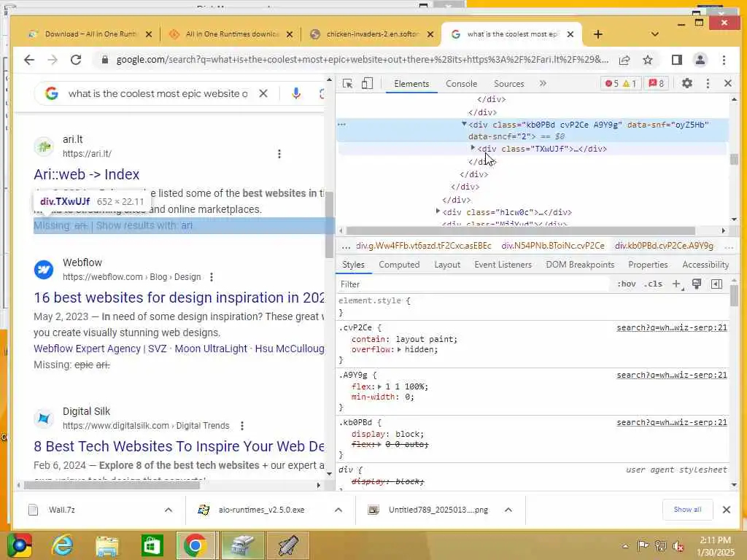Toggle the computed styles sidebar icon

coord(716,284)
